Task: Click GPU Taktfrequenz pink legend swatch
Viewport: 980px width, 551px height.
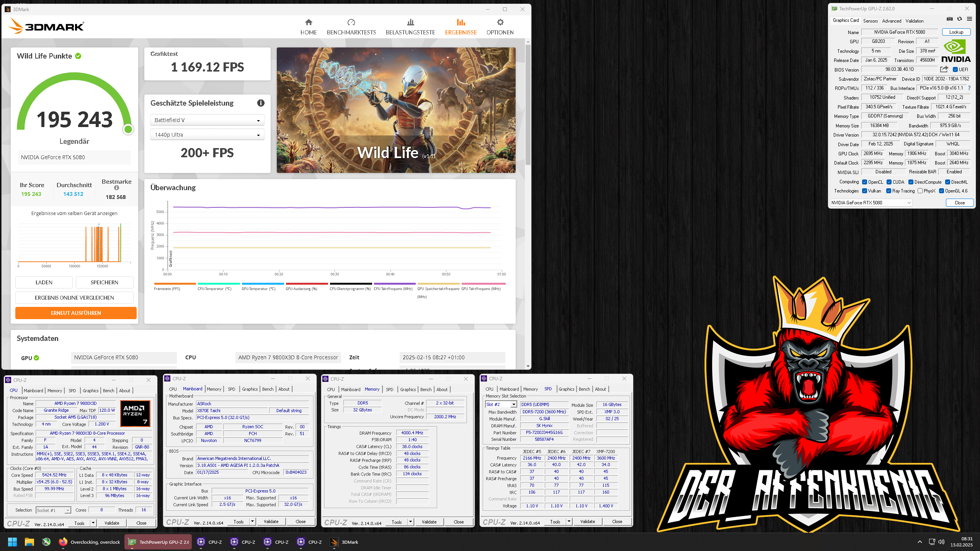Action: point(483,284)
